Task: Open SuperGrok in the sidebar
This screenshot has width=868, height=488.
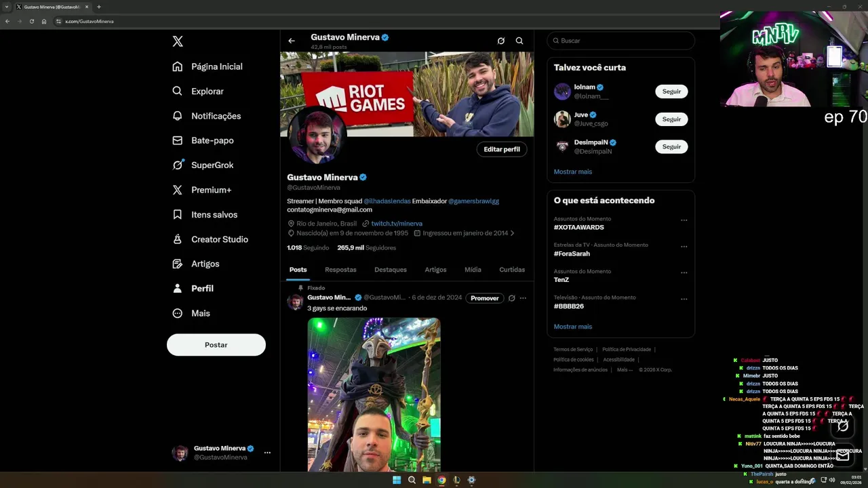Action: coord(203,165)
